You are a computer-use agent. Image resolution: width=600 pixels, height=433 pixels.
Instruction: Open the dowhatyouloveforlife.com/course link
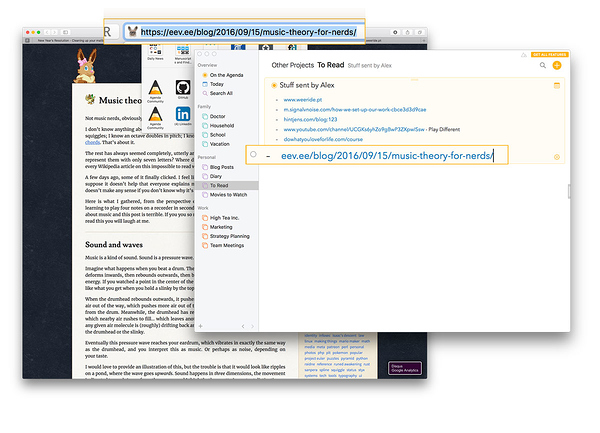coord(323,140)
